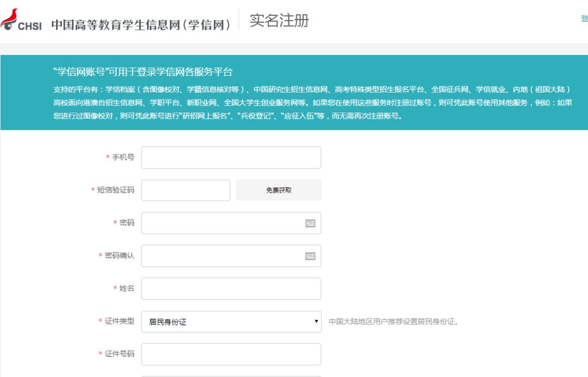Open virtual keyboard icon in 密码确认 field
Screen dimensions: 588x377
310,256
